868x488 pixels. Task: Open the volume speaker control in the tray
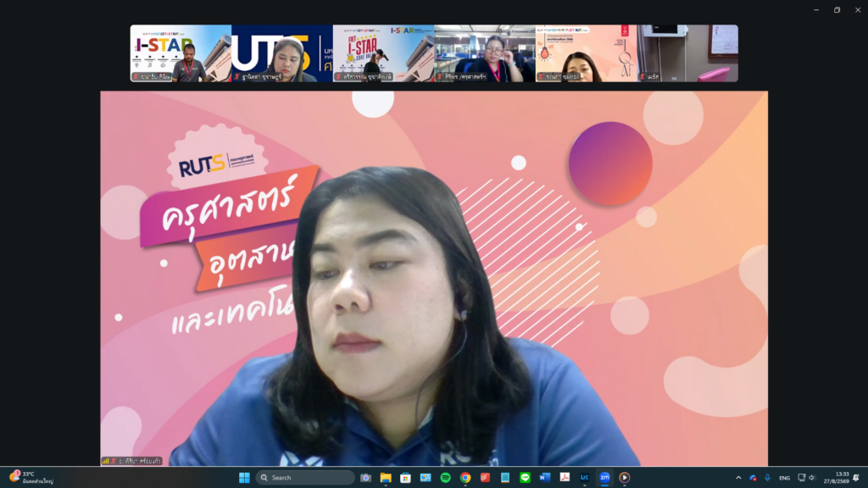[x=812, y=478]
